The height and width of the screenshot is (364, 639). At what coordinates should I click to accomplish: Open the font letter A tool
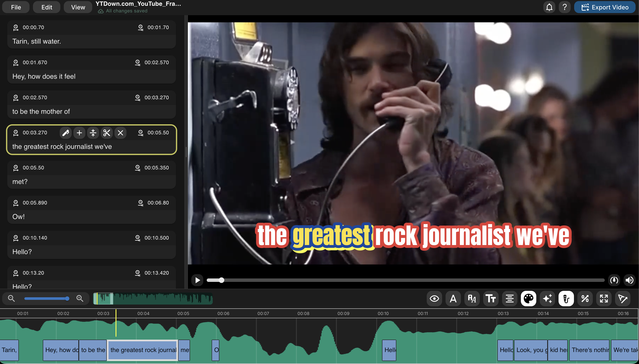click(453, 299)
